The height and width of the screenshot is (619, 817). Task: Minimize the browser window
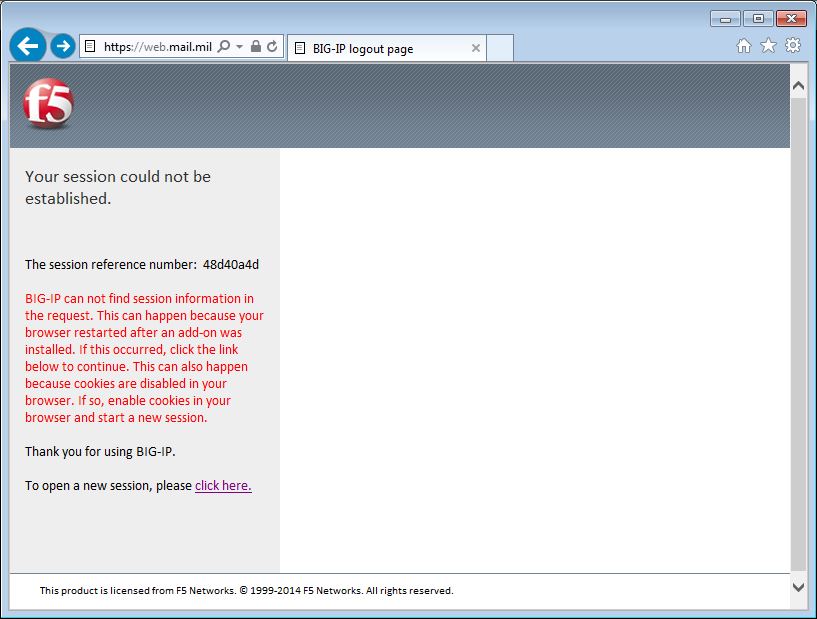(x=725, y=19)
